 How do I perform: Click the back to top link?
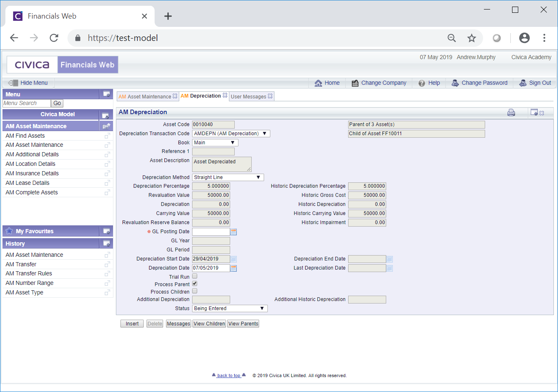229,375
